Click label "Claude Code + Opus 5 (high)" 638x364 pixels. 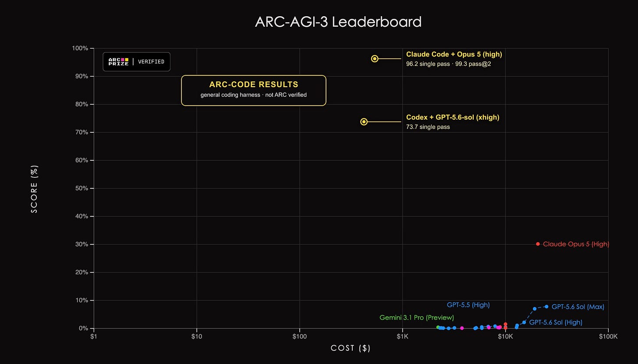click(454, 54)
